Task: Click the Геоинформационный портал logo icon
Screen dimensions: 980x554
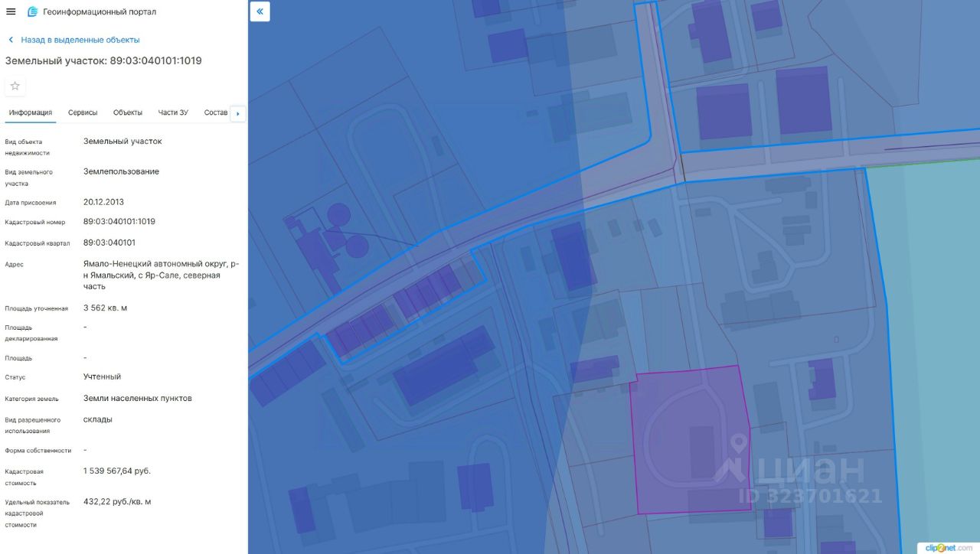Action: (32, 11)
